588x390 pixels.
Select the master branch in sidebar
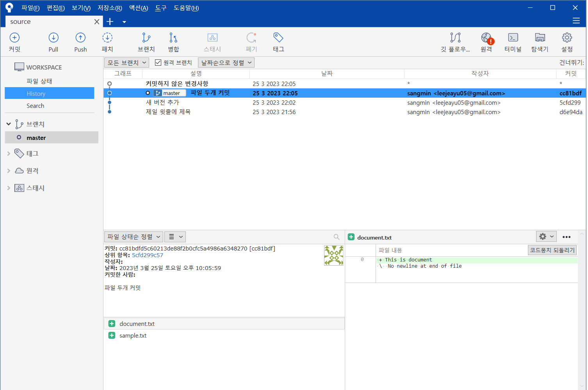tap(52, 138)
